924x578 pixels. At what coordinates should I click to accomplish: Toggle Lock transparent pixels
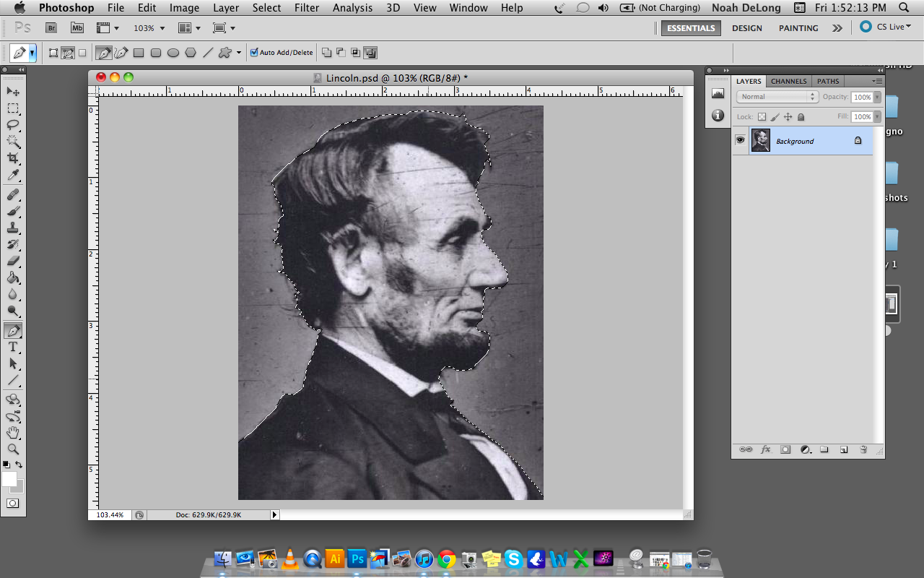tap(762, 116)
